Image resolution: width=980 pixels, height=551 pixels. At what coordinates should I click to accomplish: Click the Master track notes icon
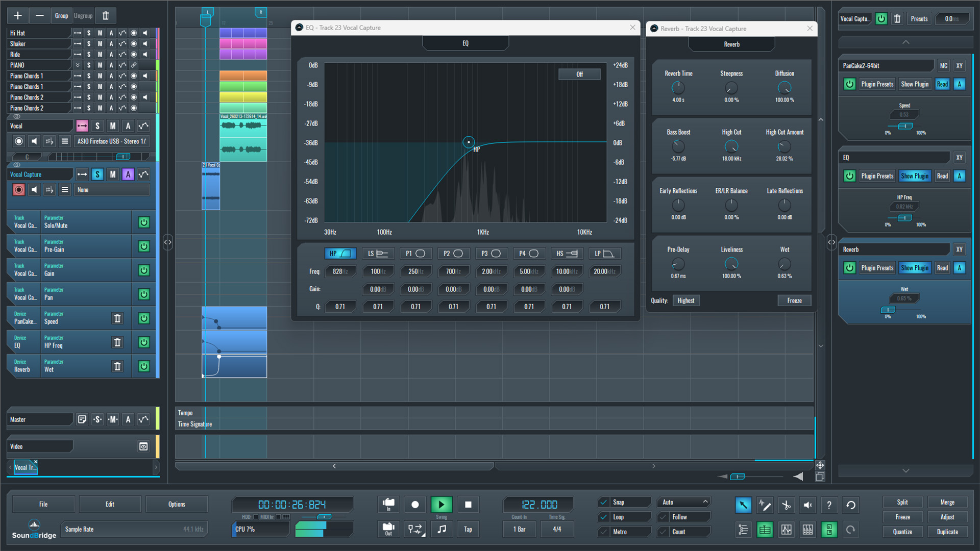pos(82,419)
